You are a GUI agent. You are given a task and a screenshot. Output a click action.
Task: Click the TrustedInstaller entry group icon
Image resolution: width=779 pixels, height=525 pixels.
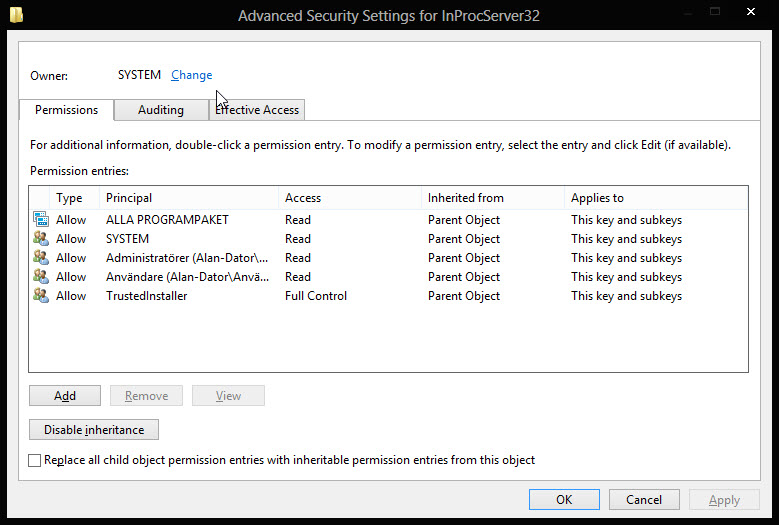(x=41, y=296)
